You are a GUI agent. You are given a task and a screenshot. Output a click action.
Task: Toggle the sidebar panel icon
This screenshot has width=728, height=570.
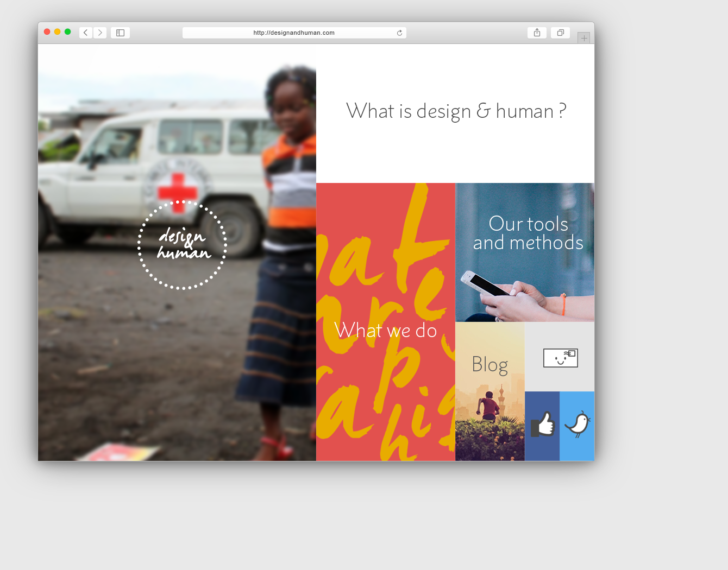[120, 33]
